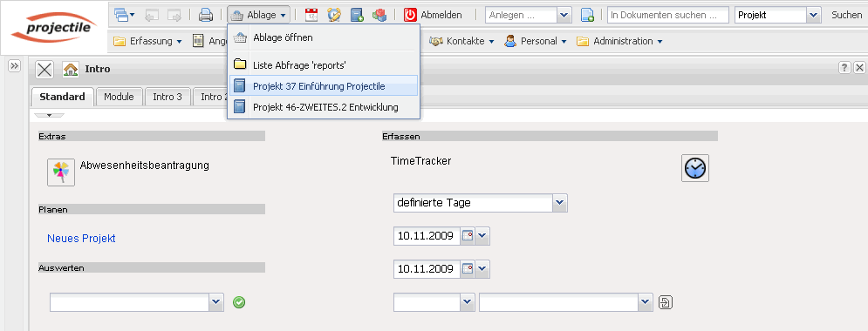
Task: Click the grayed back navigation arrow
Action: (153, 15)
